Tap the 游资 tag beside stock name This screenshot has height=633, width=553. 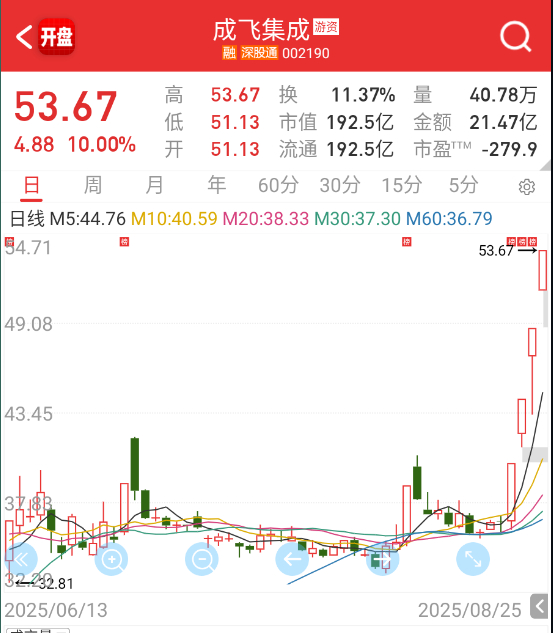(326, 27)
